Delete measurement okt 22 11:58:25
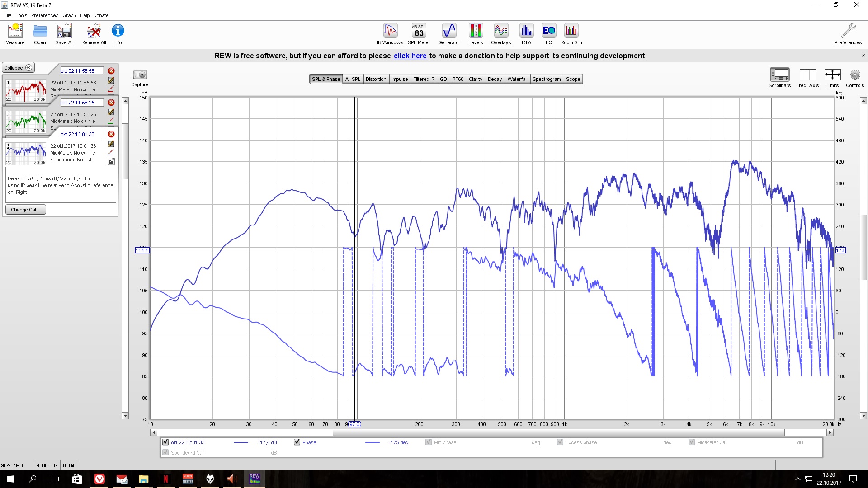 tap(111, 103)
